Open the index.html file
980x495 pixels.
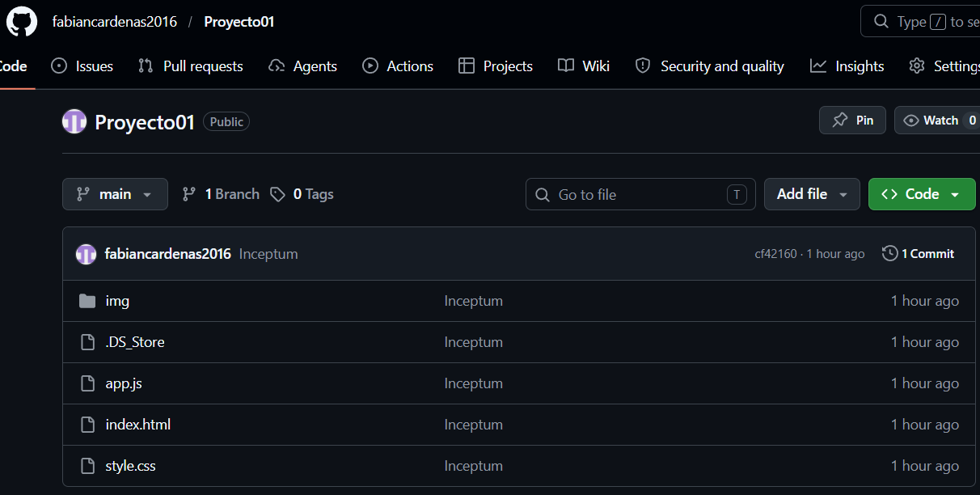tap(138, 425)
